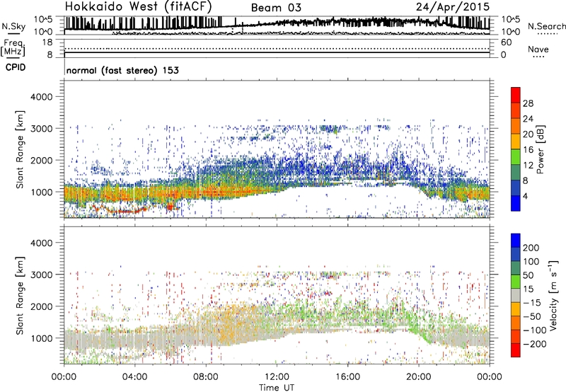This screenshot has height=392, width=566.
Task: Pick the blue swatch above 200 velocity
Action: [x=516, y=241]
